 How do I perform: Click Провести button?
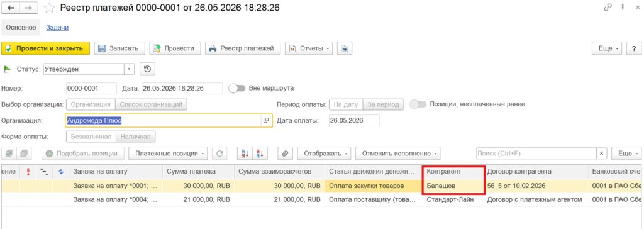[x=175, y=48]
